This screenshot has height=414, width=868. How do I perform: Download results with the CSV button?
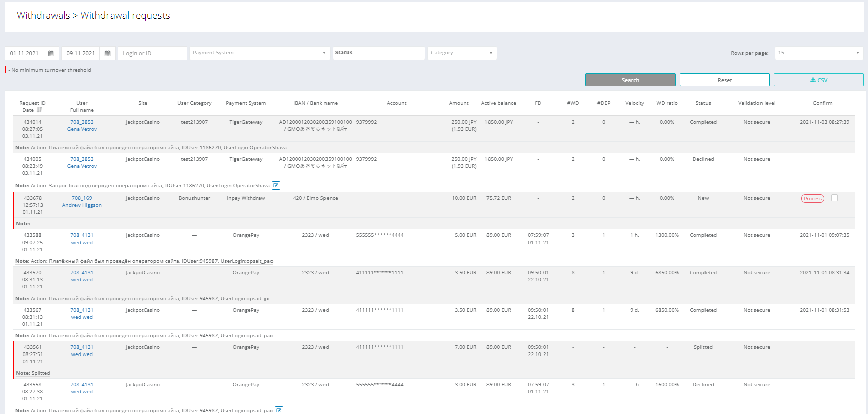[x=819, y=80]
